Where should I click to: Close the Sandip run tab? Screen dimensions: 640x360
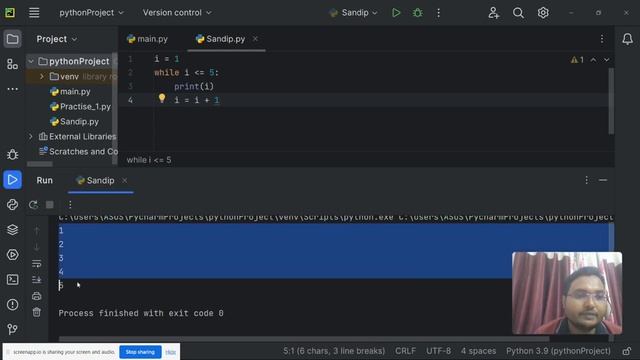point(124,180)
